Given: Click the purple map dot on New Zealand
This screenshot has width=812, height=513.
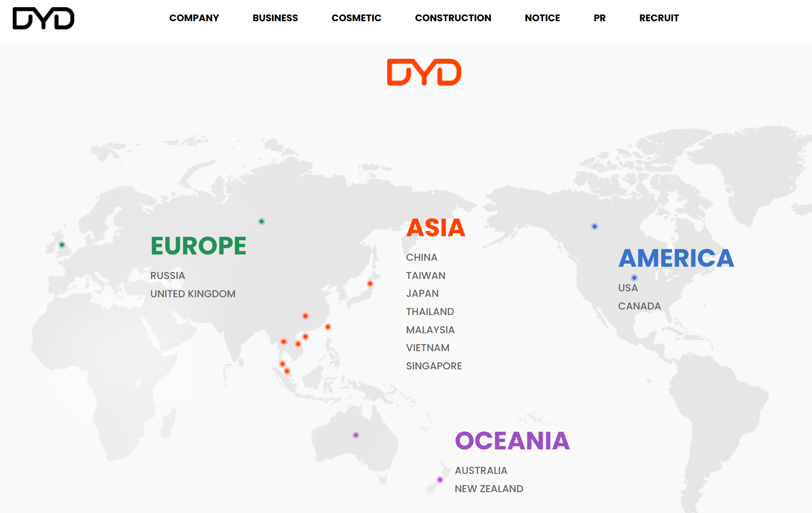Looking at the screenshot, I should click(x=440, y=480).
